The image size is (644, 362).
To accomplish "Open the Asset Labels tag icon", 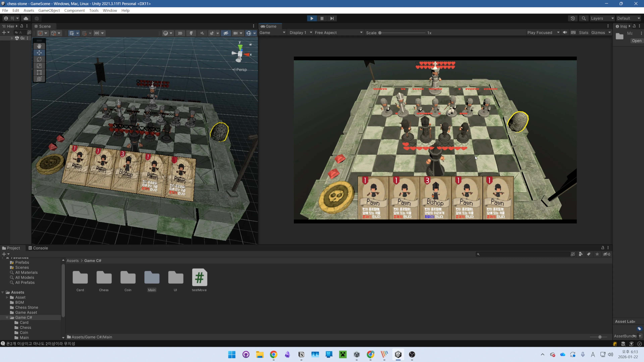I will click(x=639, y=328).
